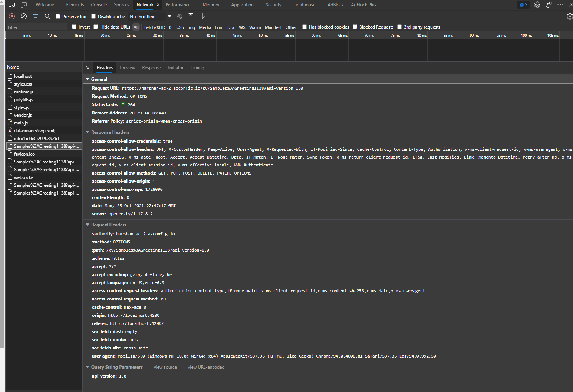The height and width of the screenshot is (392, 573).
Task: Select the websocket request row
Action: tap(44, 177)
